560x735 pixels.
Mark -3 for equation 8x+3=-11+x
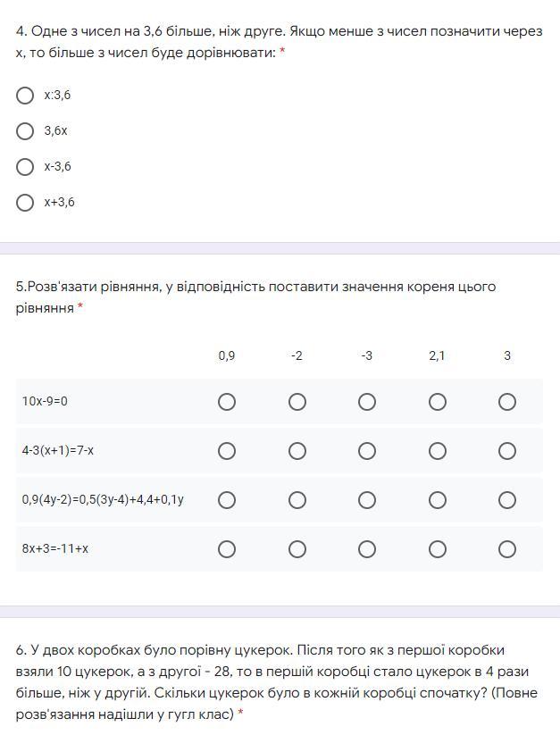[x=367, y=549]
